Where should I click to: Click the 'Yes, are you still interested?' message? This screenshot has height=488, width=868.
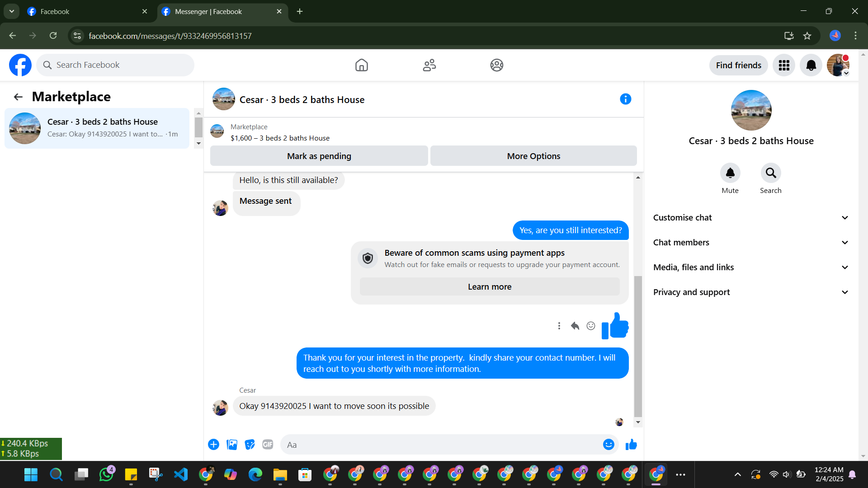[x=571, y=230]
